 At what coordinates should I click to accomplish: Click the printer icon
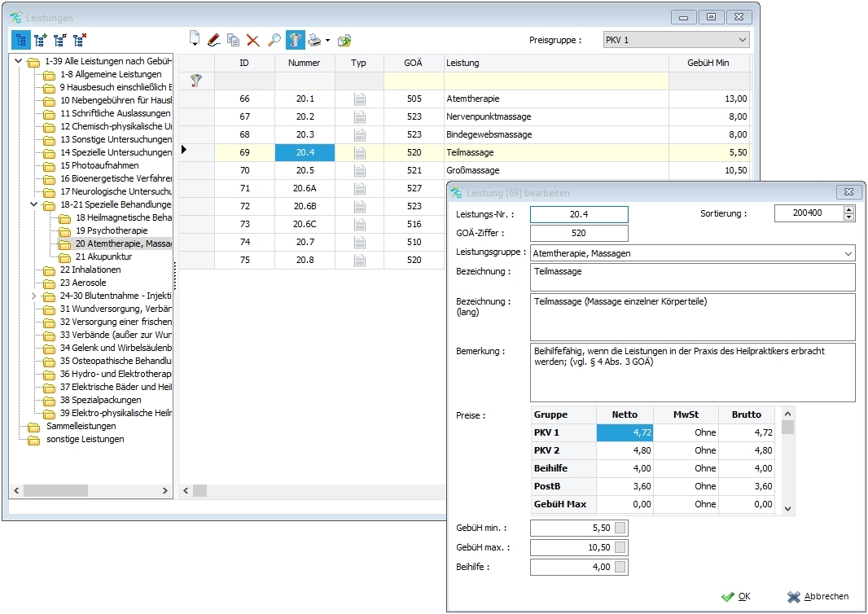point(314,39)
